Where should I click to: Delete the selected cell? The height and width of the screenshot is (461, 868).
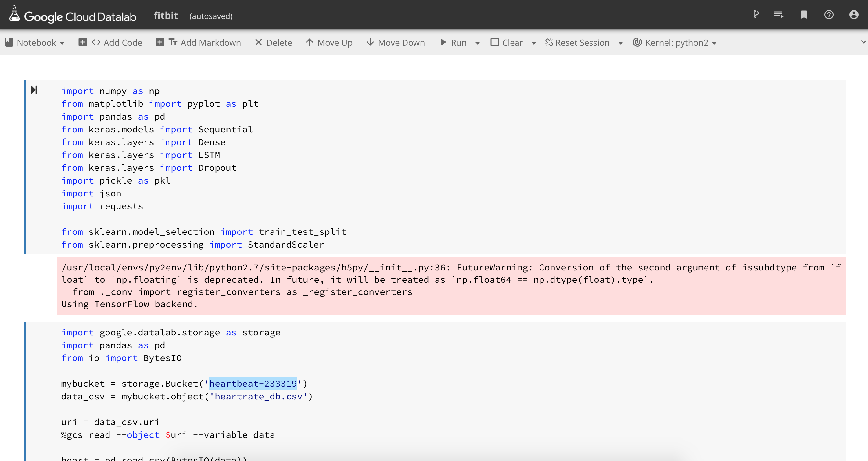pos(273,42)
